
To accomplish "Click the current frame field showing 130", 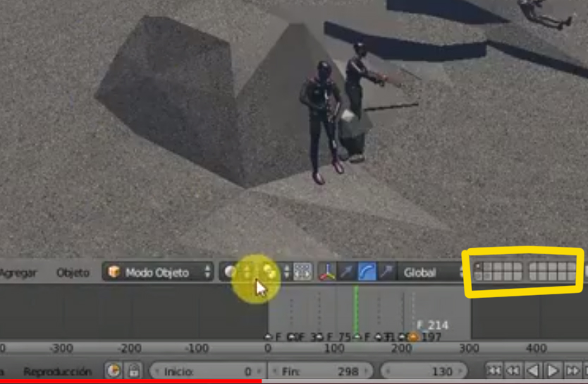I will 424,371.
